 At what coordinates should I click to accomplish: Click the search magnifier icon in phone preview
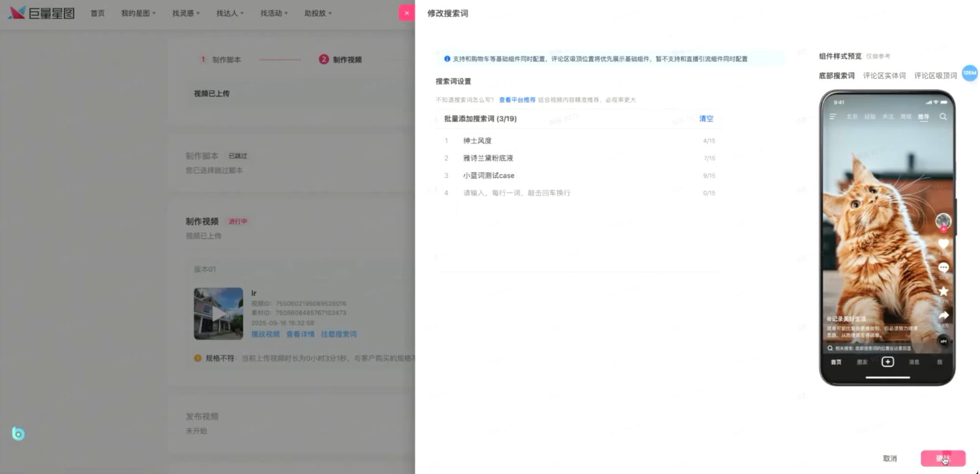click(x=943, y=117)
